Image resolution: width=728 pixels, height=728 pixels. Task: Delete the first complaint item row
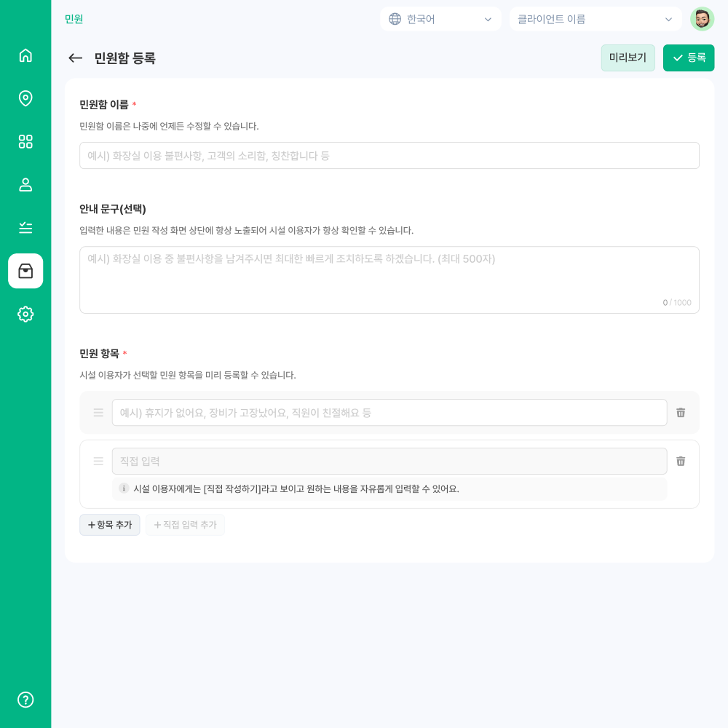click(x=681, y=412)
